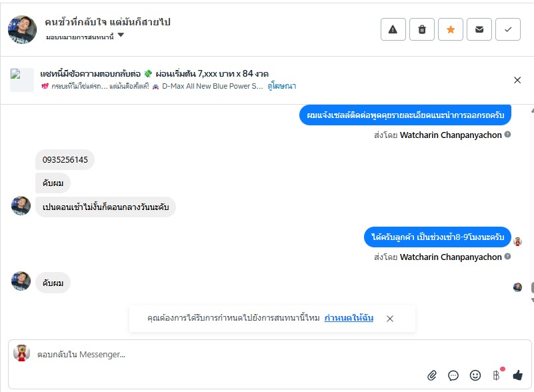Expand the conversation assignment dropdown
Viewport: 534px width, 392px height.
(121, 35)
